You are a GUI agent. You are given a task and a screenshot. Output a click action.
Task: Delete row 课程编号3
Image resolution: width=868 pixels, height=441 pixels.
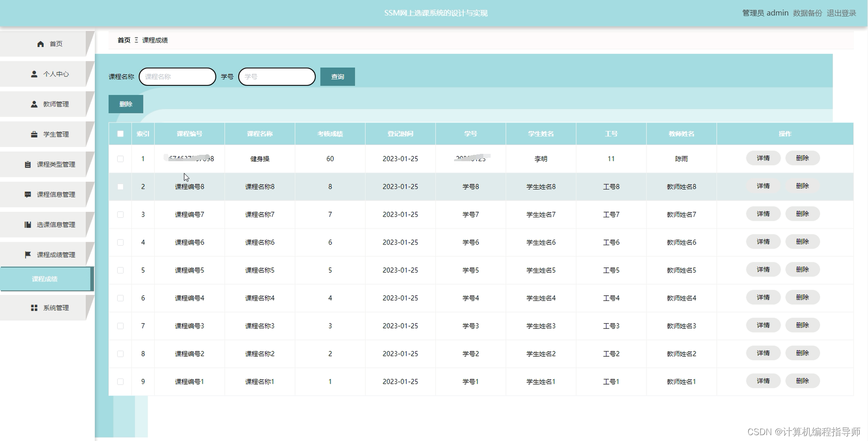[x=802, y=325]
